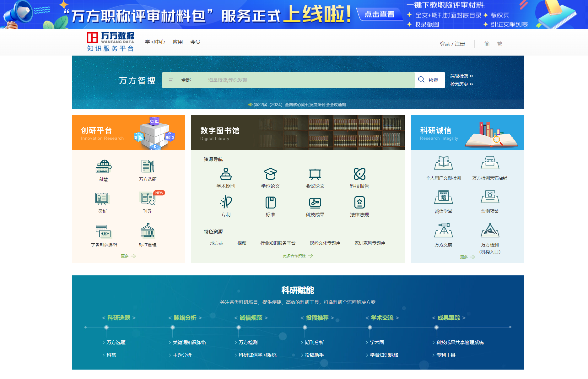Open 科研诚信学习系统 link
The image size is (588, 379).
[x=257, y=355]
